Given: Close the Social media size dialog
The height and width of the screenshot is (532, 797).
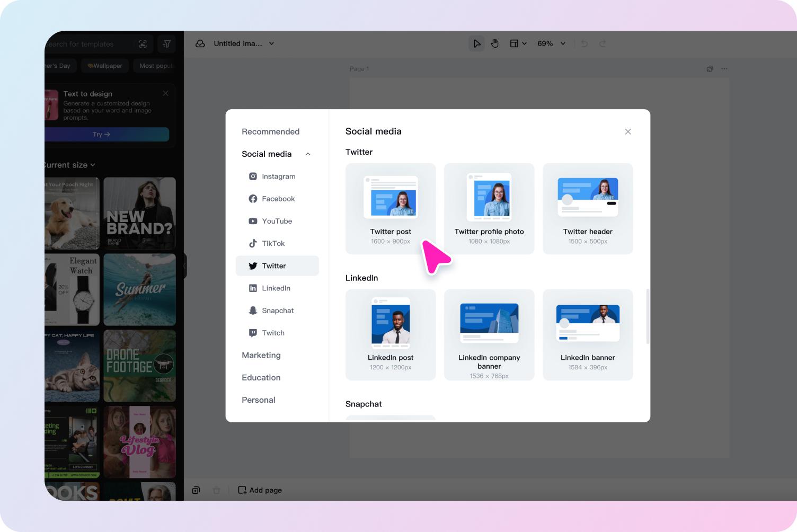Looking at the screenshot, I should pyautogui.click(x=628, y=131).
